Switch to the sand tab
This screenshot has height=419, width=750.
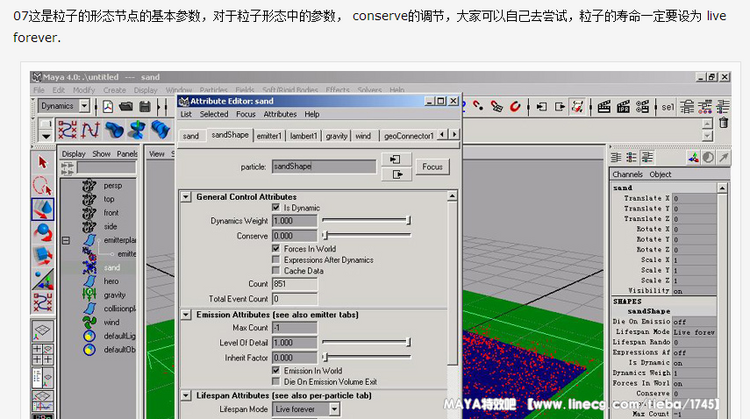[190, 136]
